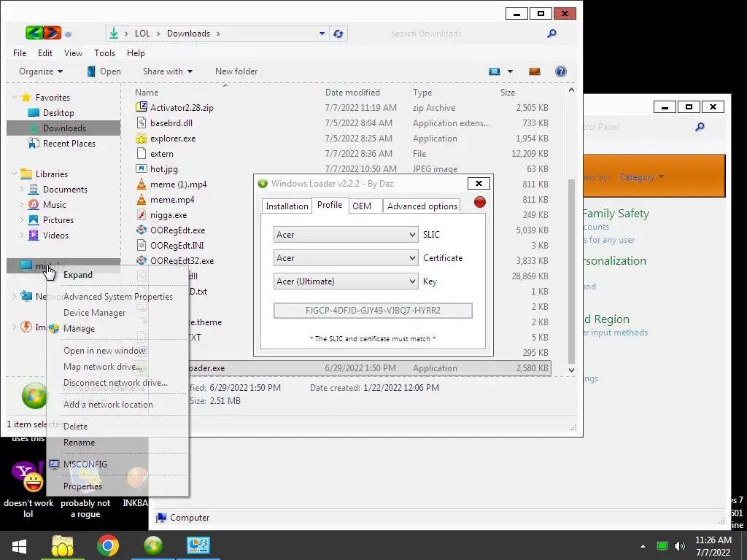The width and height of the screenshot is (747, 560).
Task: Select the basebrd.dll file icon
Action: 141,122
